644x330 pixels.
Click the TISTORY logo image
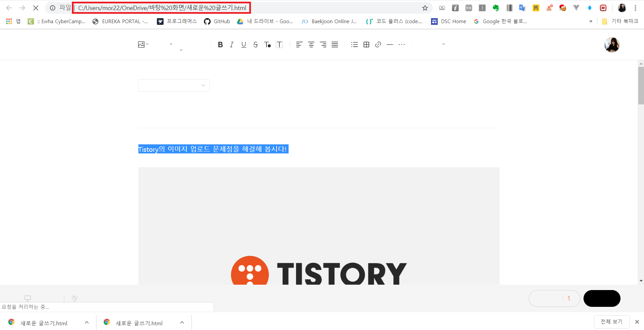click(x=319, y=226)
